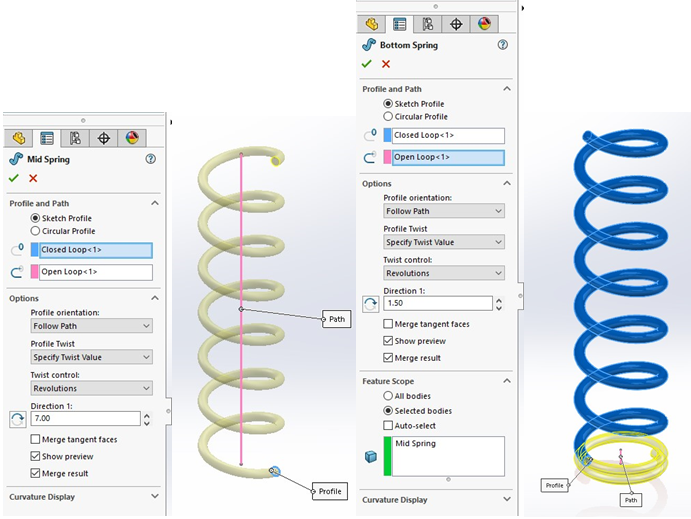This screenshot has height=519, width=691.
Task: Select Mid Spring in the Feature Scope list
Action: click(416, 443)
